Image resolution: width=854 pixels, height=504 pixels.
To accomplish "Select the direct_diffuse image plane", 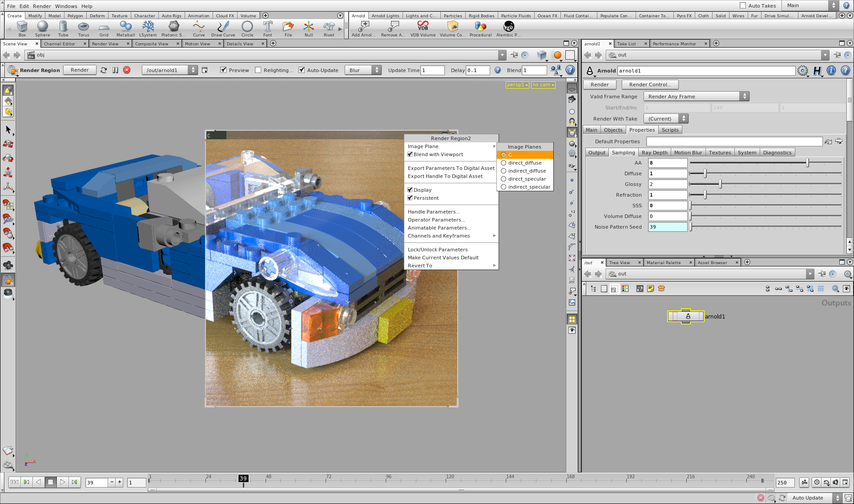I will 524,163.
